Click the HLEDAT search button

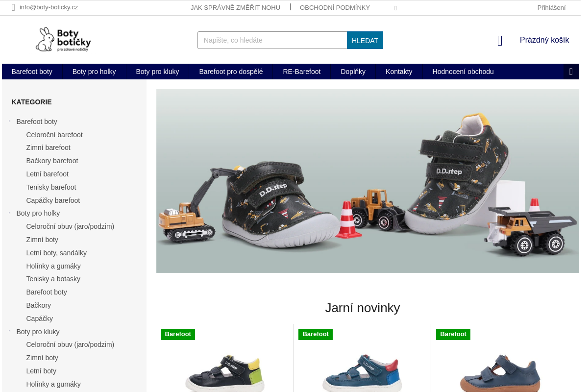tap(365, 40)
